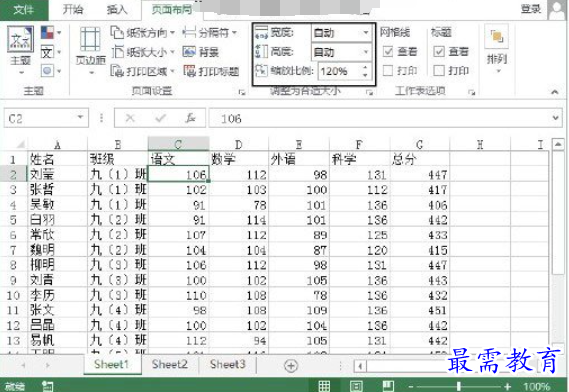Viewport: 569px width, 392px height.
Task: Click the Select All corner triangle
Action: (x=20, y=144)
